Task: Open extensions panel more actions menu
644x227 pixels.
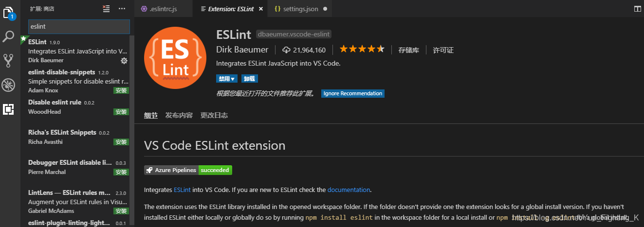Action: coord(122,9)
